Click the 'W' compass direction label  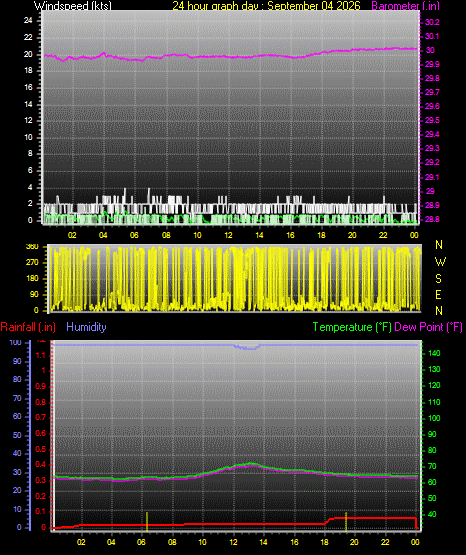440,262
